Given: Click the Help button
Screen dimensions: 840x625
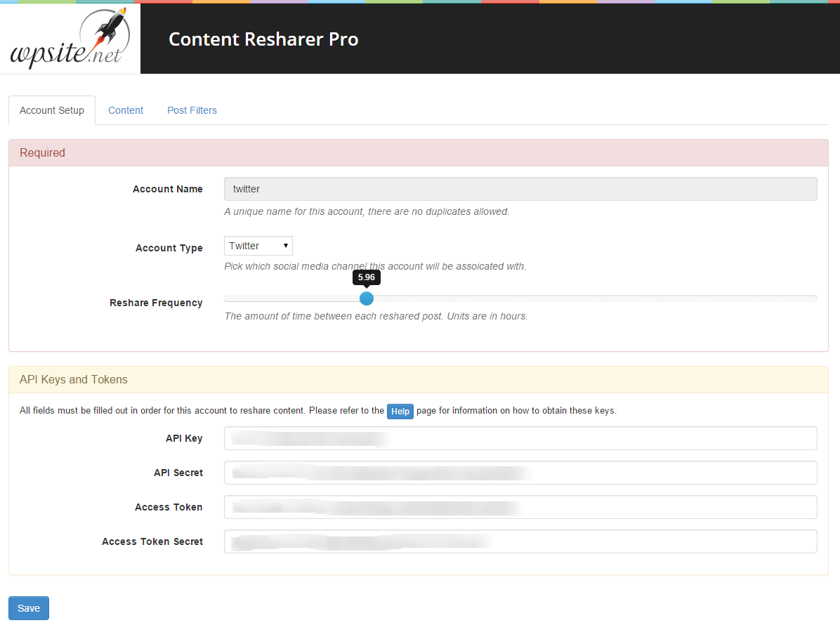Looking at the screenshot, I should click(x=400, y=412).
